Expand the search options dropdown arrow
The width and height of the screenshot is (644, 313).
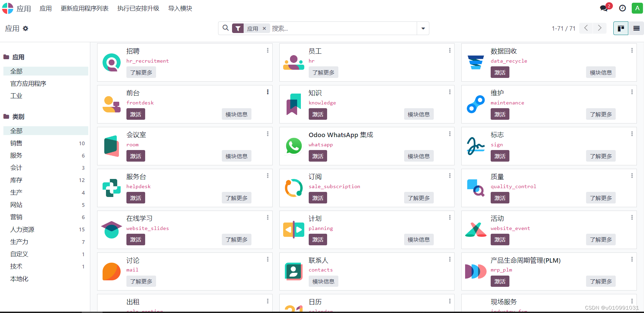pos(423,28)
